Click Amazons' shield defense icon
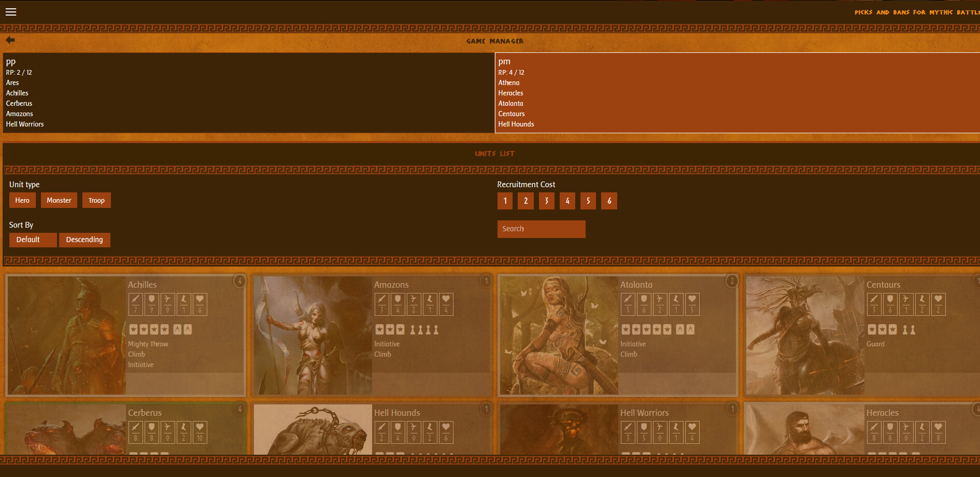This screenshot has height=477, width=980. (397, 304)
